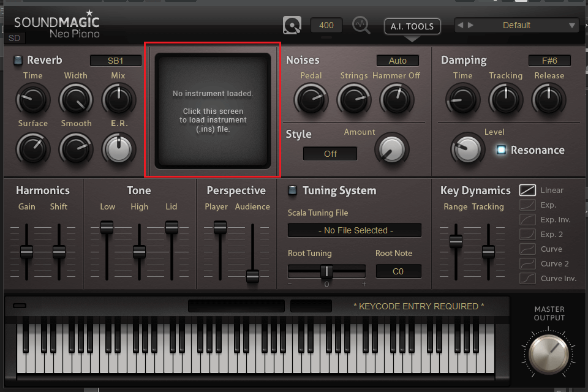Go to the next preset arrow
The width and height of the screenshot is (588, 392).
coord(470,25)
